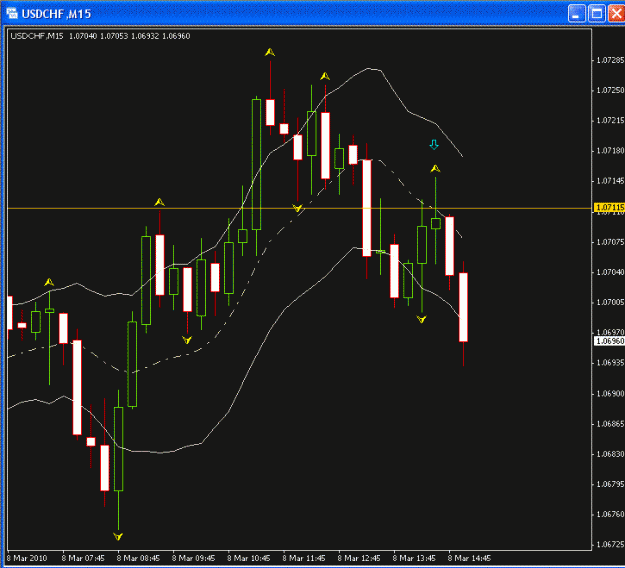Click the USDCHF,M15 OHLC header text in the chart
This screenshot has width=625, height=568.
point(100,36)
